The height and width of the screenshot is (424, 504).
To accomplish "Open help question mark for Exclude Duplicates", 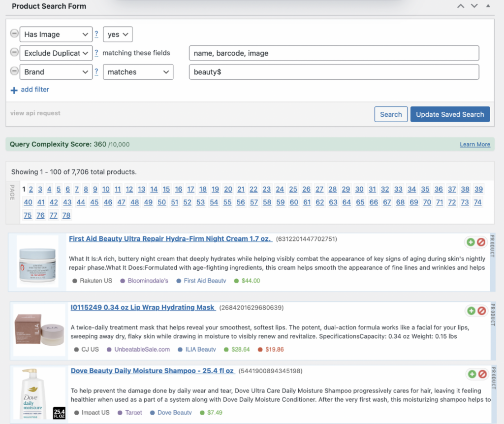I will click(96, 53).
